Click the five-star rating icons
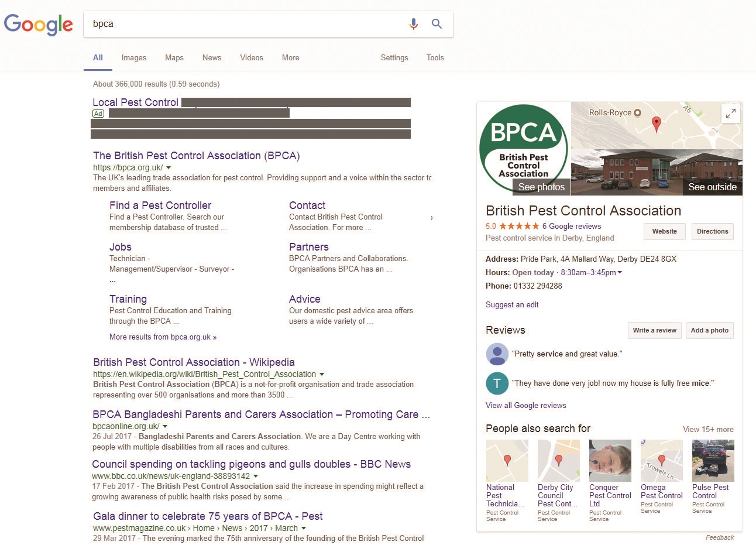This screenshot has height=545, width=756. [519, 226]
